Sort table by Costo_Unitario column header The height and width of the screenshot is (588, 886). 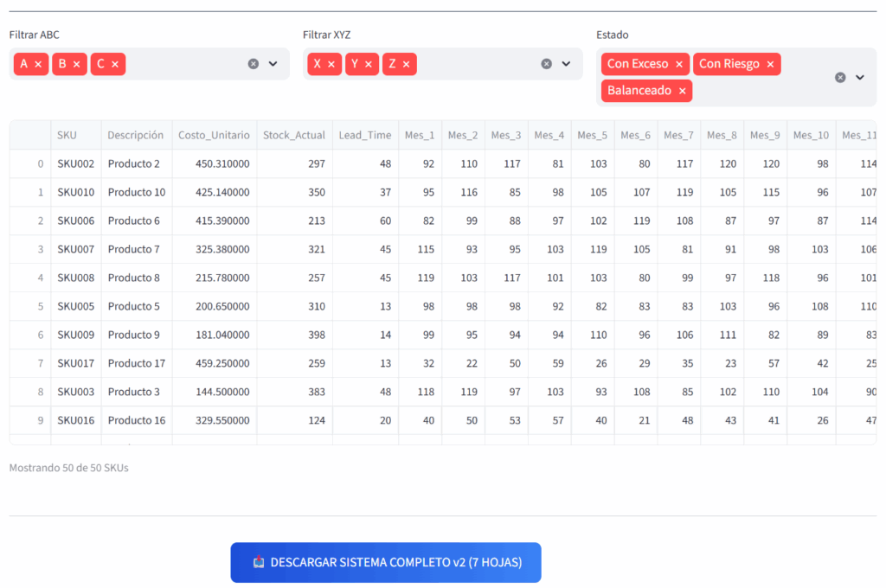click(214, 135)
